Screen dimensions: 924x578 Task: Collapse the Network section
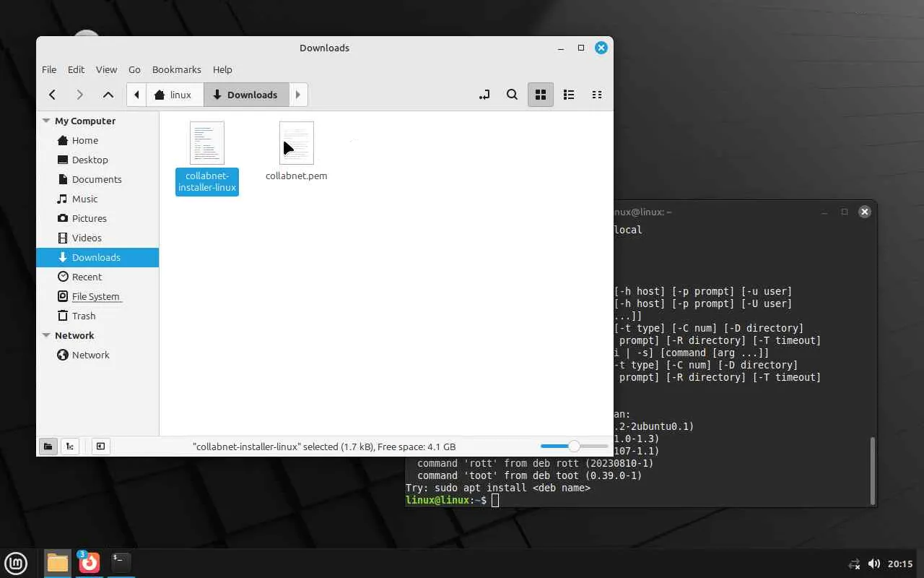pos(46,335)
